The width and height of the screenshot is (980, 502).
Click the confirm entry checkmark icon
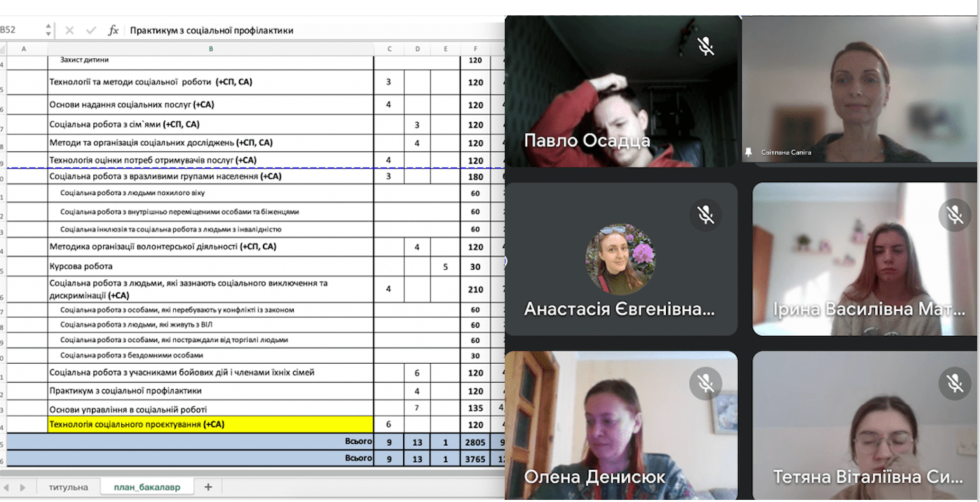tap(90, 30)
